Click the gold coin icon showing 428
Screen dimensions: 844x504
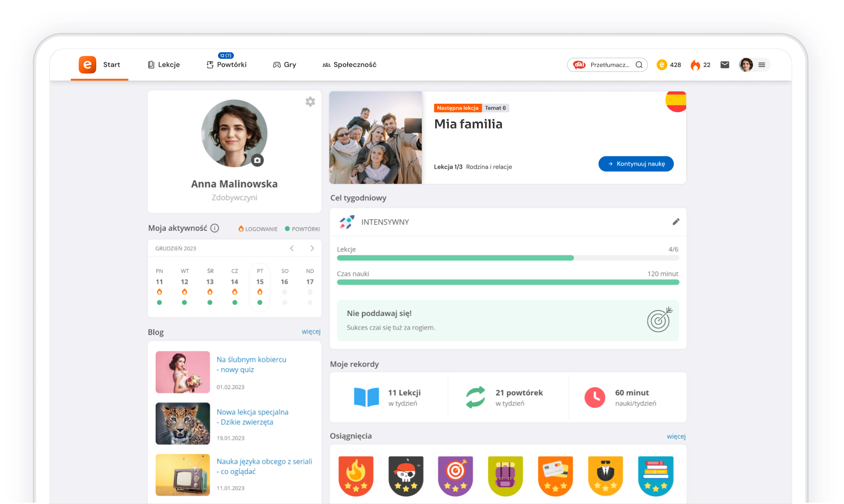pos(662,65)
